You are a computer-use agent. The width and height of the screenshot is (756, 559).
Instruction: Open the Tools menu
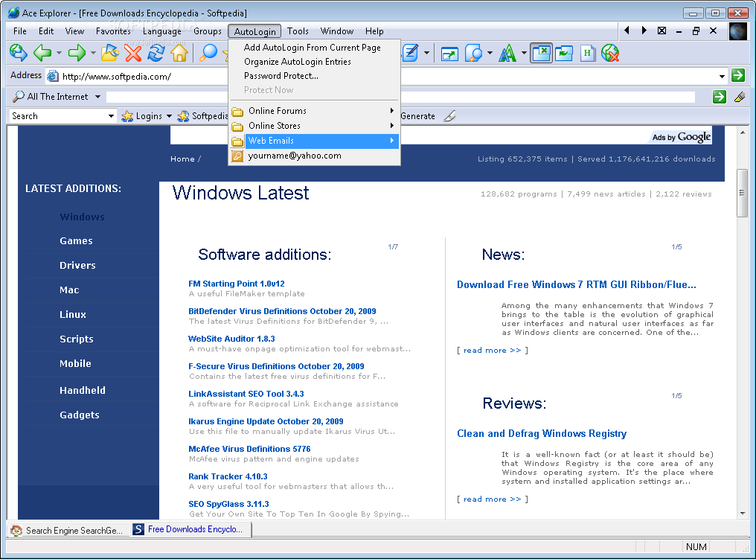(298, 31)
